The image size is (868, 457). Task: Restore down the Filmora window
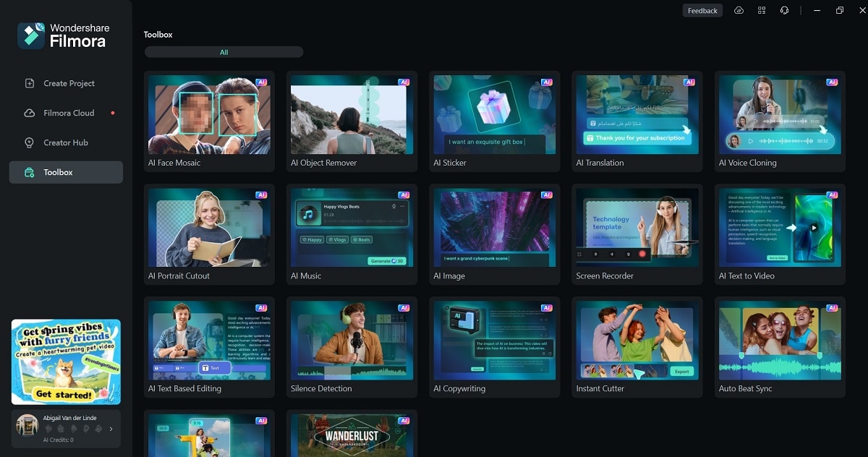pyautogui.click(x=840, y=11)
